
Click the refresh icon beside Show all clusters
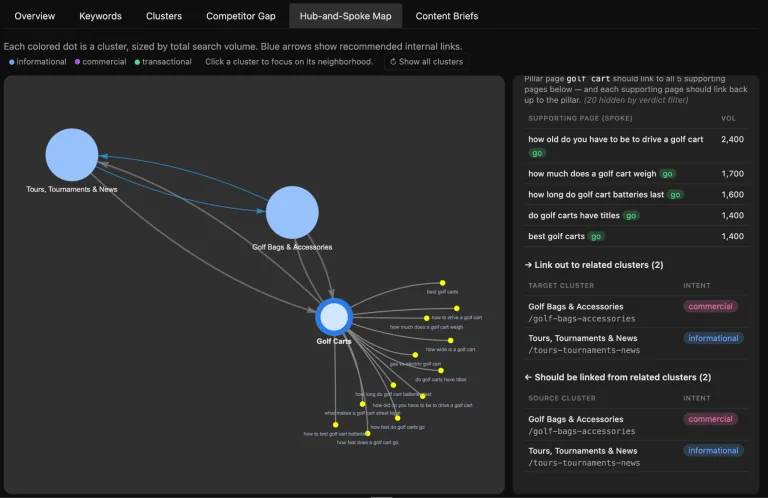point(393,62)
